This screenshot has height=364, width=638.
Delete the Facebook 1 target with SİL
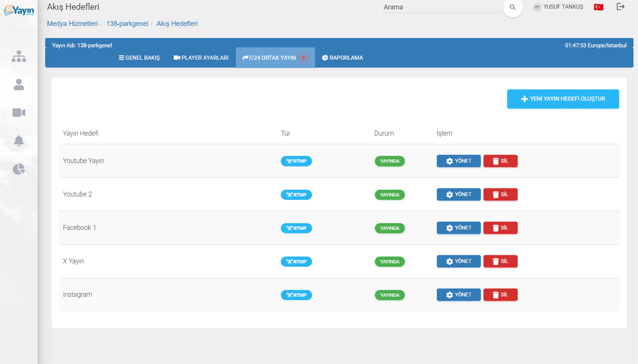tap(500, 228)
